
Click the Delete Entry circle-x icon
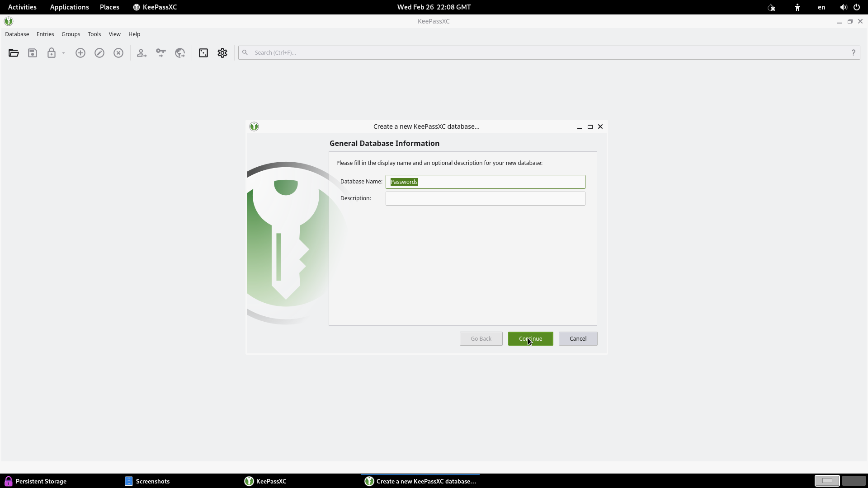(x=118, y=53)
